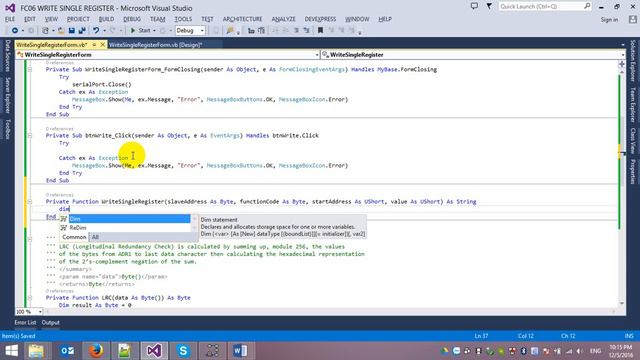
Task: Open the EDIT menu
Action: tap(30, 19)
